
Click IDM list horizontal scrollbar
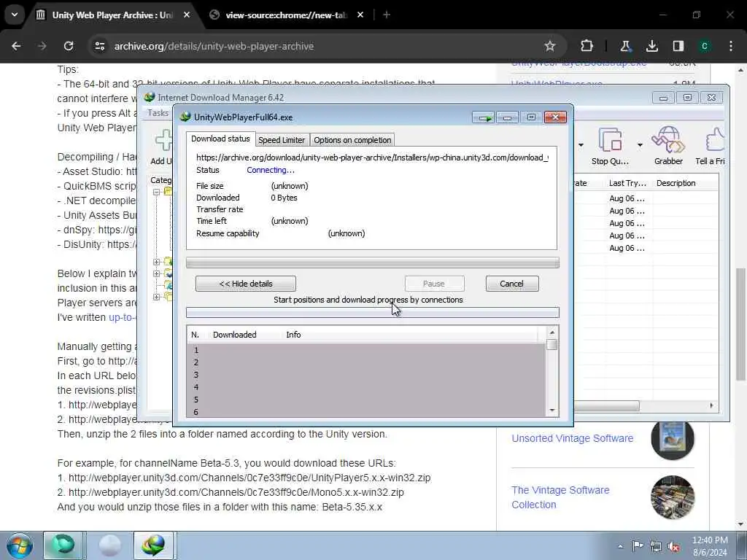point(606,405)
